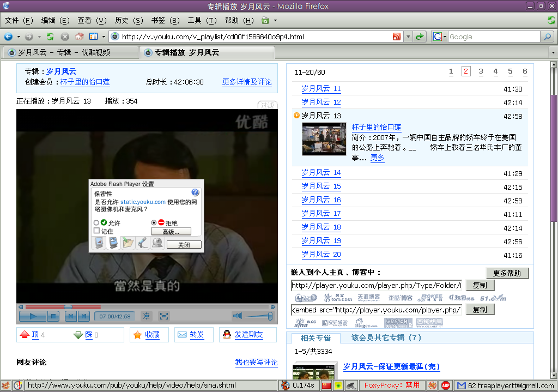Screen dimensions: 558x392
Task: Open the Home page icon
Action: 80,37
